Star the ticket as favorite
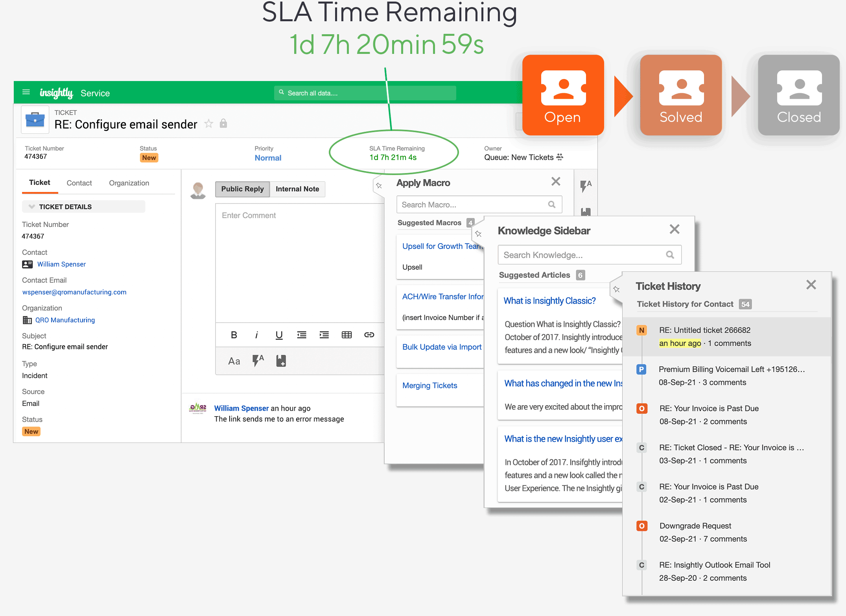Screen dimensions: 846x616 tap(208, 124)
